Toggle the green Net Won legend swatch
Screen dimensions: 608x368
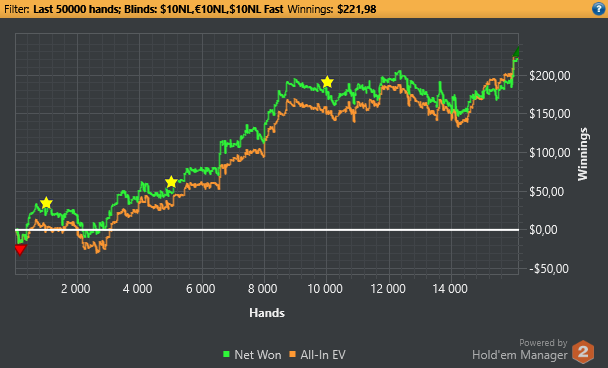227,354
